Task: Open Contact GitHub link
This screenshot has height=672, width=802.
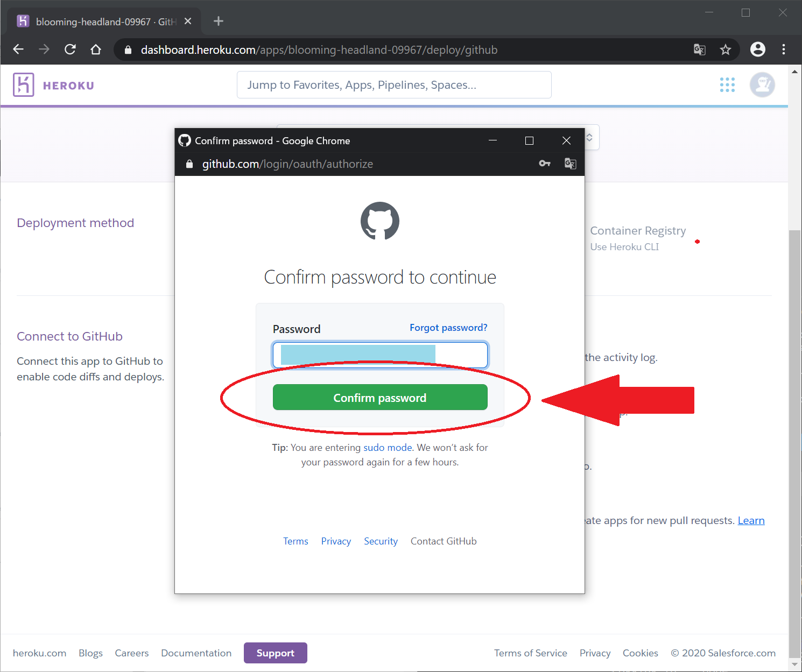Action: (x=444, y=541)
